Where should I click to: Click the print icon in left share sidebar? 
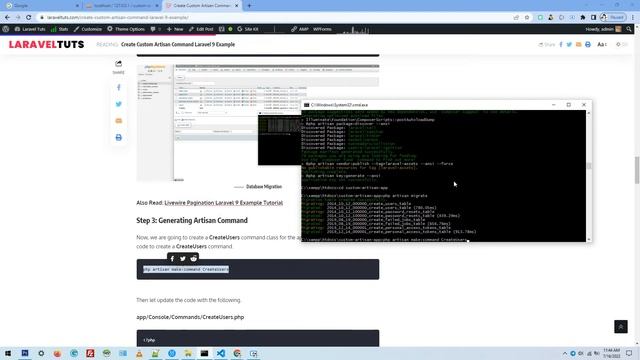(x=119, y=138)
